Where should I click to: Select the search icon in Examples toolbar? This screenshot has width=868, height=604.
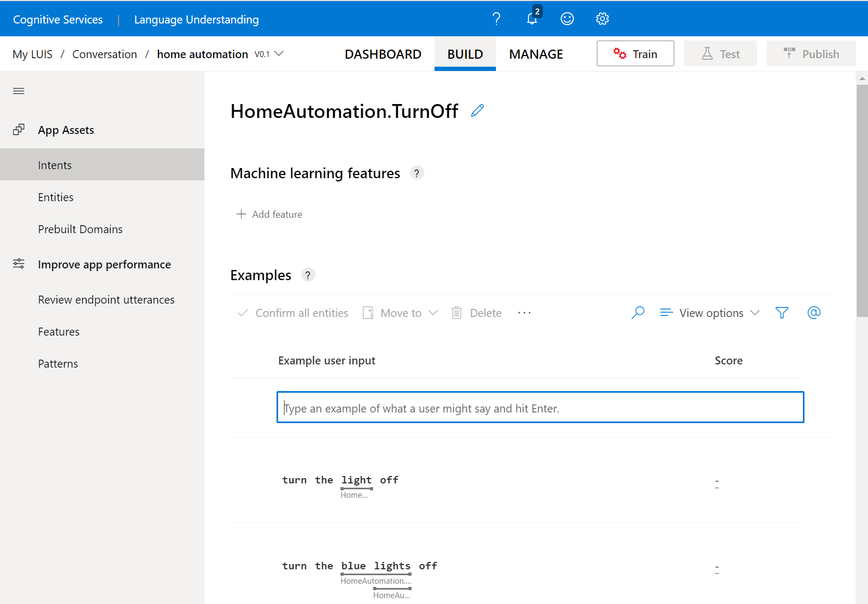coord(637,313)
